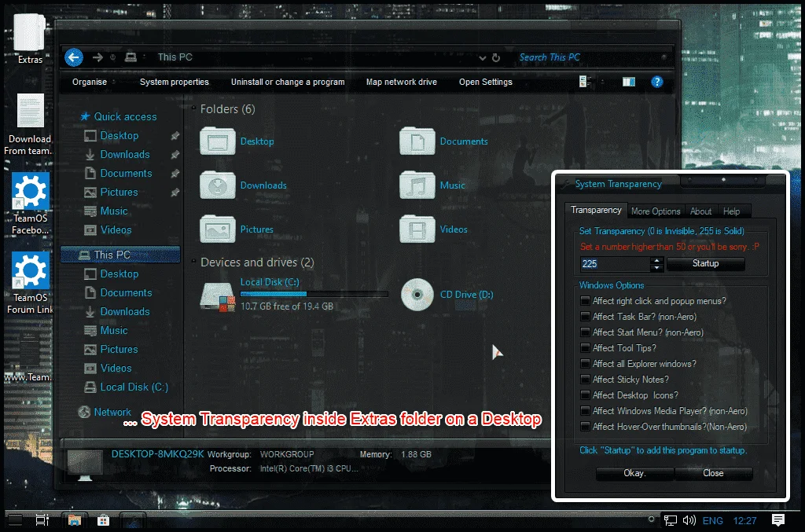Viewport: 805px width, 532px height.
Task: Click the Back arrow in This PC window
Action: tap(74, 57)
